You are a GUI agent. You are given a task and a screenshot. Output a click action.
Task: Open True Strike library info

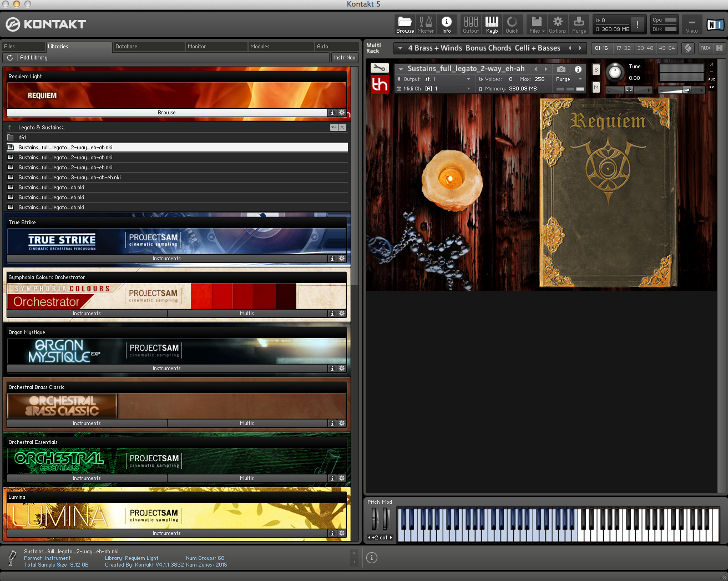coord(332,259)
